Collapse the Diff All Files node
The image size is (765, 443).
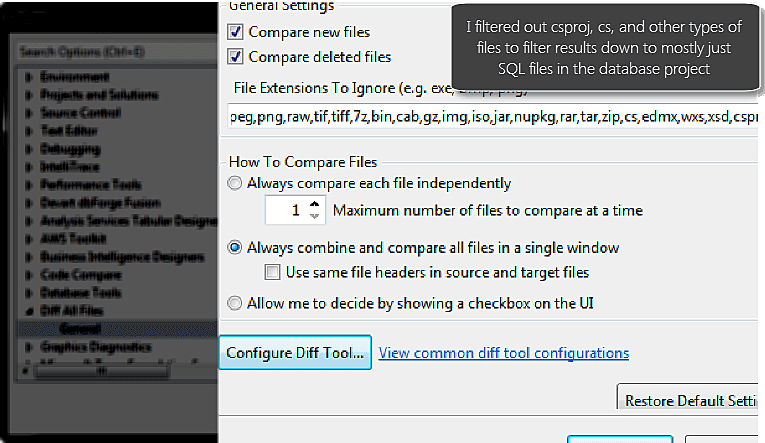point(29,310)
